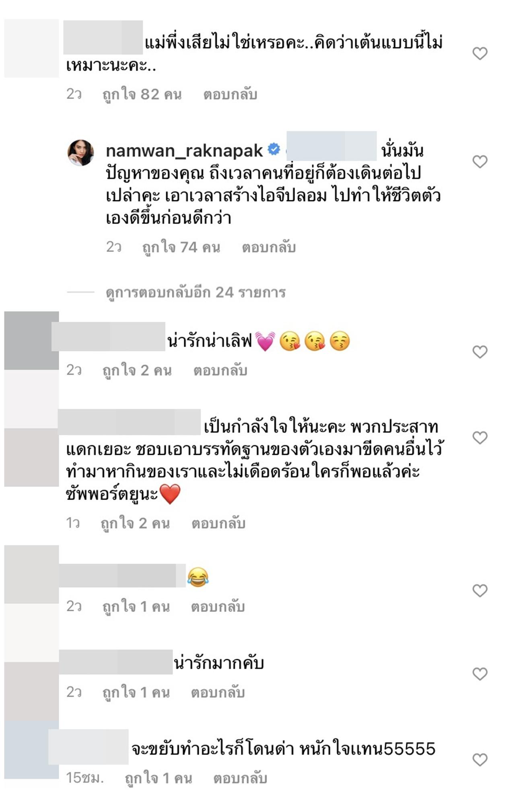This screenshot has width=515, height=812.
Task: Reply to the laughing emoji comment
Action: 218,606
